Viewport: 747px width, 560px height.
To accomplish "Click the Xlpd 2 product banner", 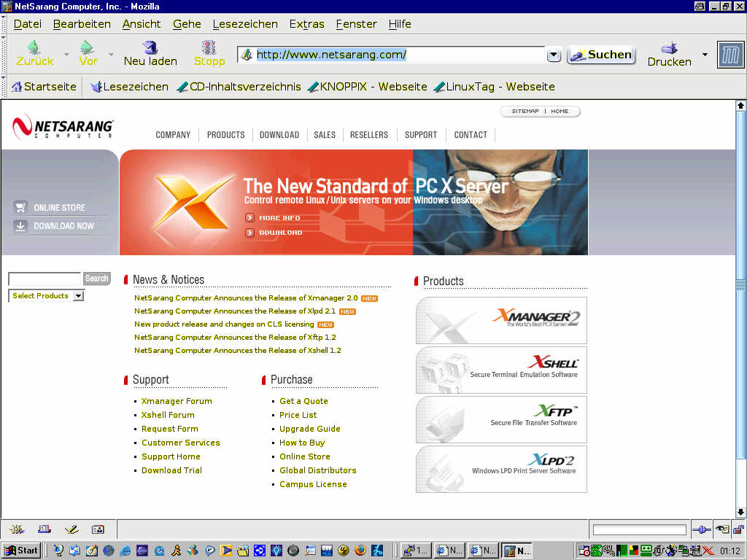I will (x=501, y=469).
